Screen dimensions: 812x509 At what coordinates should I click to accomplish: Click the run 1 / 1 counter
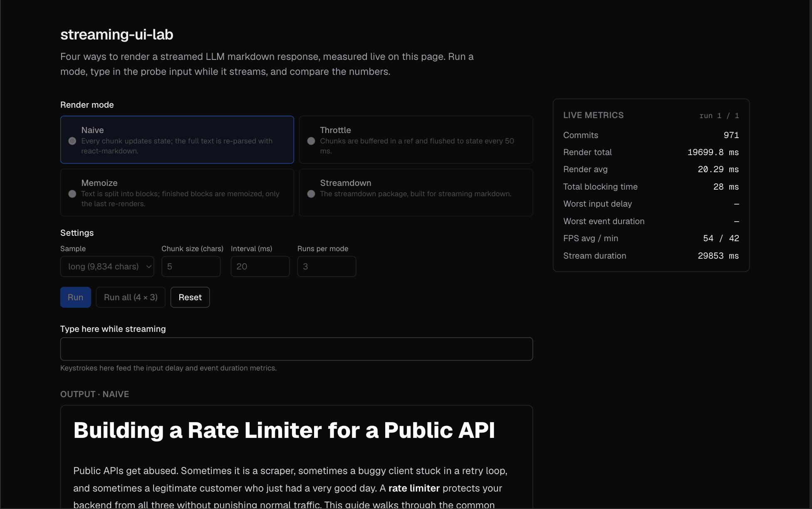[719, 116]
